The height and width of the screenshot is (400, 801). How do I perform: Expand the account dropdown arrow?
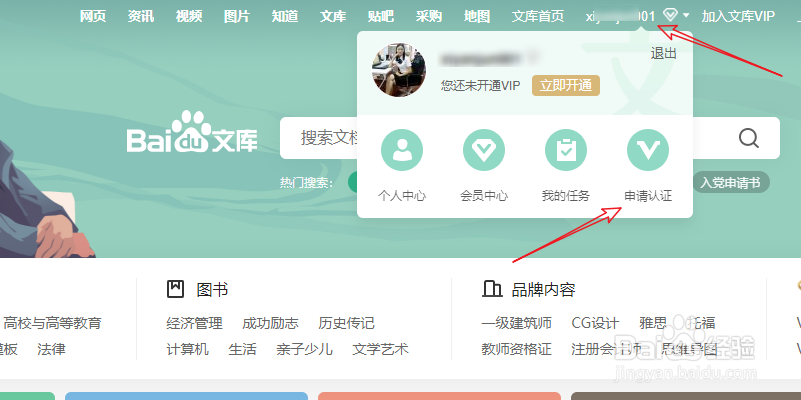(x=686, y=16)
